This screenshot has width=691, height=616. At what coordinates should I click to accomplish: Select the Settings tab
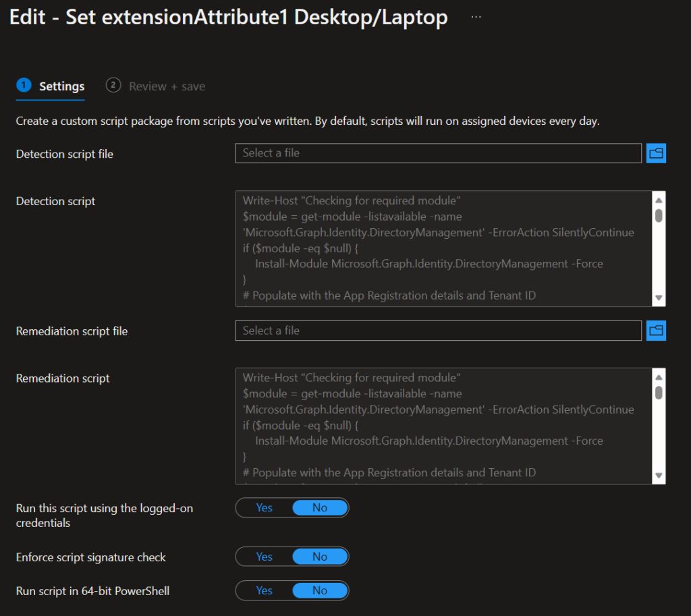pos(61,86)
